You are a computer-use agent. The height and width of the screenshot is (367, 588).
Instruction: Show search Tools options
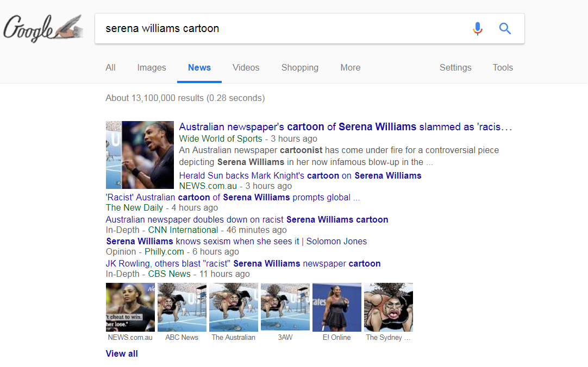click(502, 68)
